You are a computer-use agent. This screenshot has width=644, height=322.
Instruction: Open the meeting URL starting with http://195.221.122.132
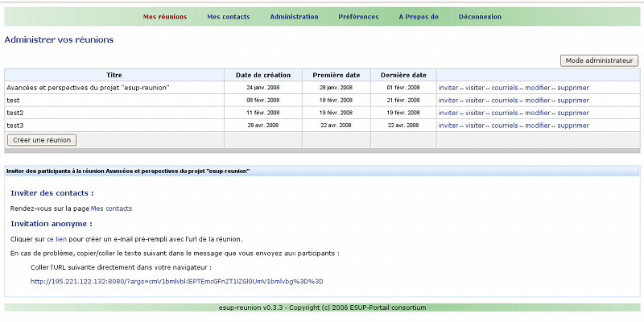(176, 282)
